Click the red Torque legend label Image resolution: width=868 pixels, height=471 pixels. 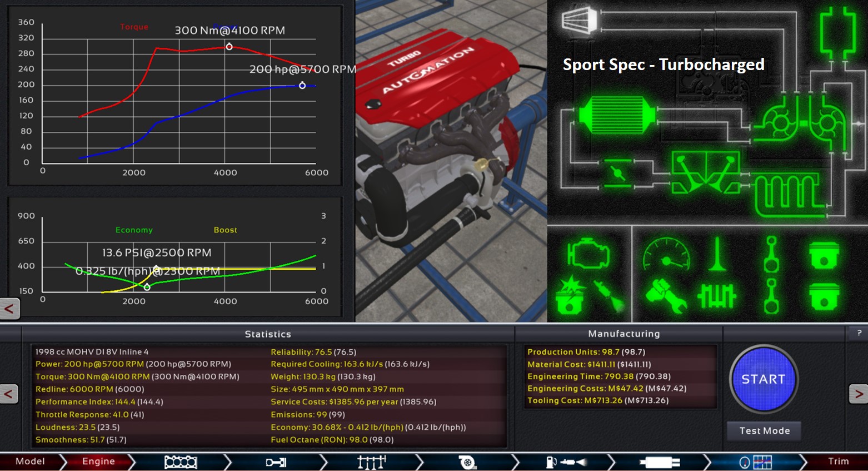pyautogui.click(x=134, y=27)
